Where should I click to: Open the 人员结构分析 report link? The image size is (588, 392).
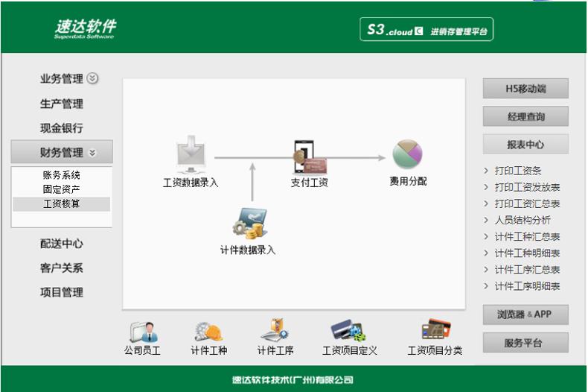523,220
